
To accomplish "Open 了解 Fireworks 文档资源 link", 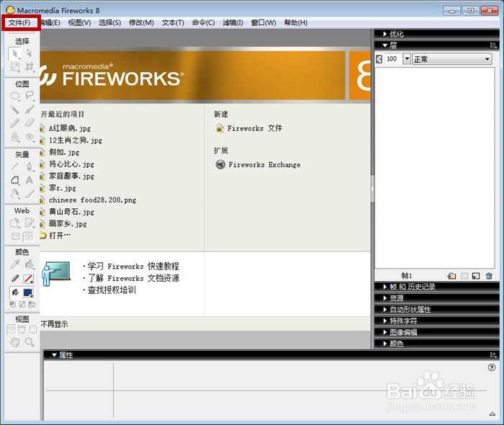I will coord(133,278).
